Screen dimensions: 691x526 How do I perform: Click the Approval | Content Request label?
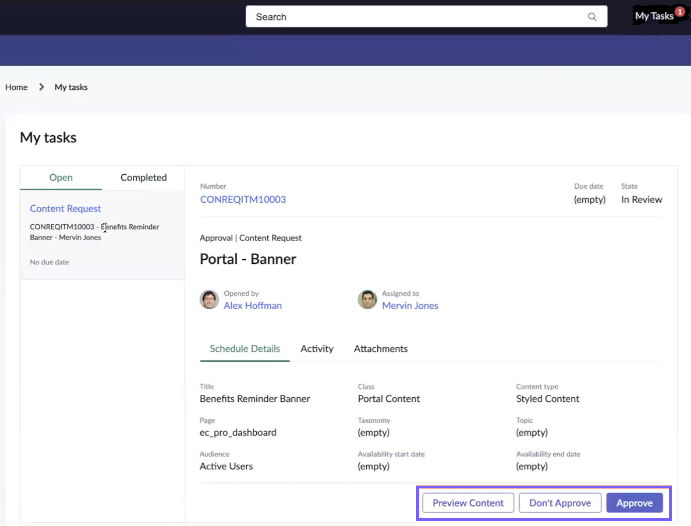(250, 238)
